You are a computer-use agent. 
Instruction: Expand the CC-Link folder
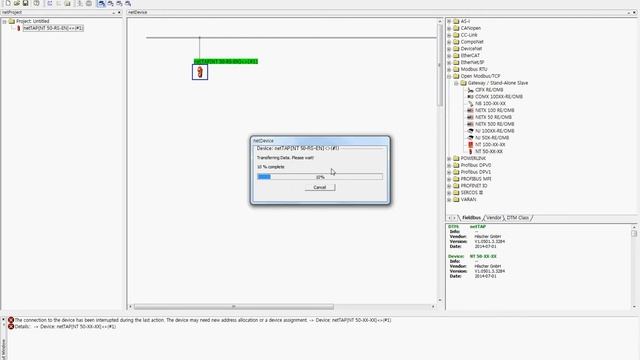(x=449, y=35)
